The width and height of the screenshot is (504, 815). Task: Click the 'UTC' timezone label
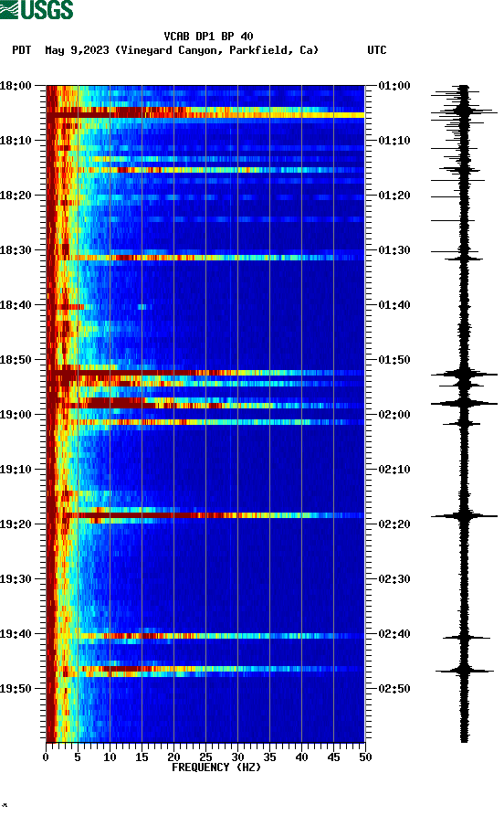click(377, 50)
